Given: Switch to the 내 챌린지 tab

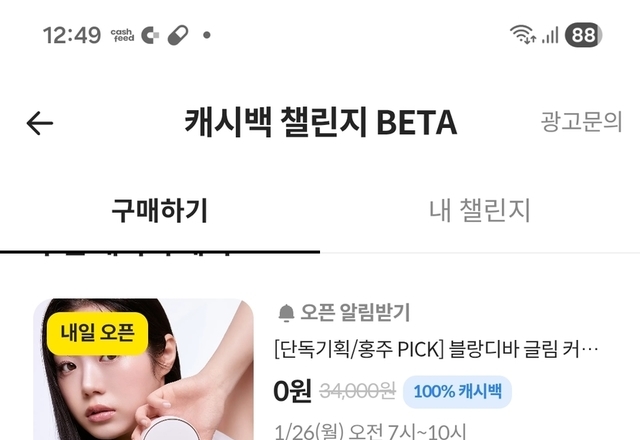Looking at the screenshot, I should pos(480,211).
